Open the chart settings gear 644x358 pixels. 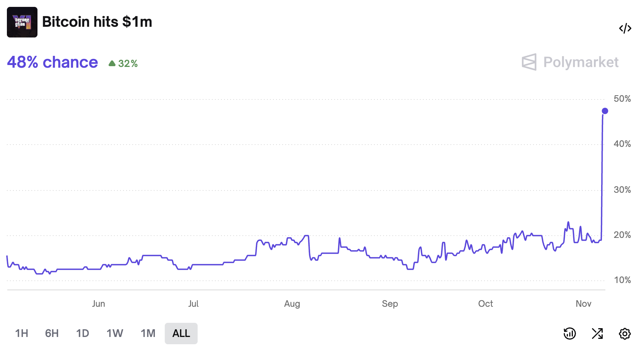[x=624, y=334]
